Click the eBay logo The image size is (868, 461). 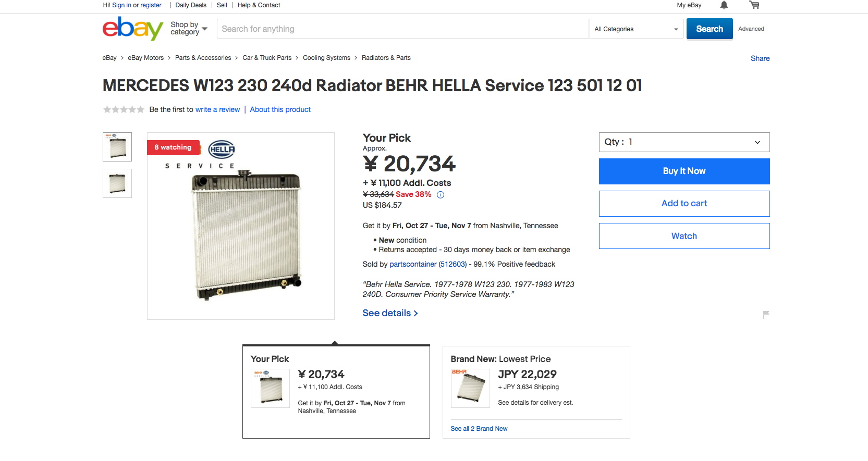click(x=132, y=29)
